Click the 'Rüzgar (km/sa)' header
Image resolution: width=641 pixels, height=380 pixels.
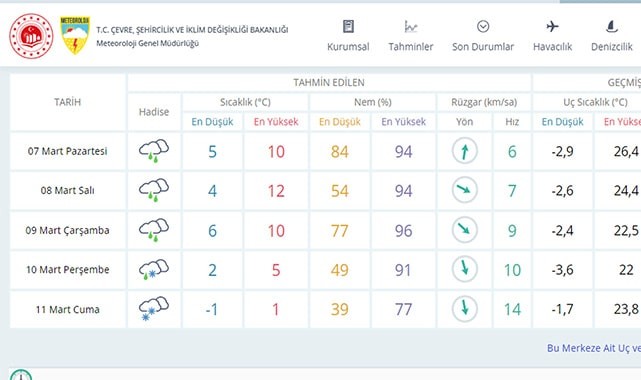(484, 102)
